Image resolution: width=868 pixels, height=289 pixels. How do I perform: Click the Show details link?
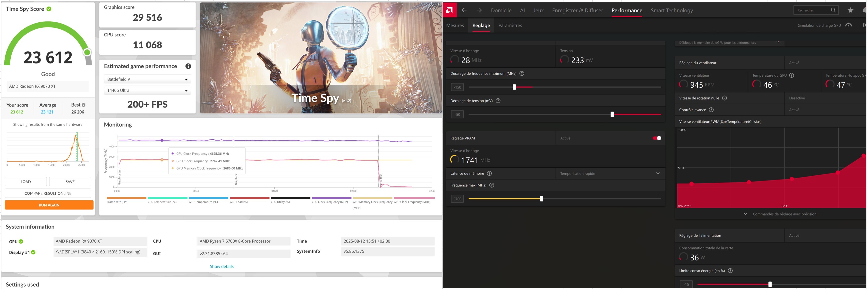tap(222, 266)
